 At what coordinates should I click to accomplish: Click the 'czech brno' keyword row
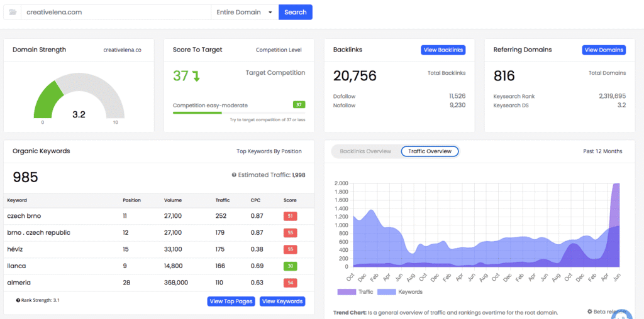(x=159, y=216)
